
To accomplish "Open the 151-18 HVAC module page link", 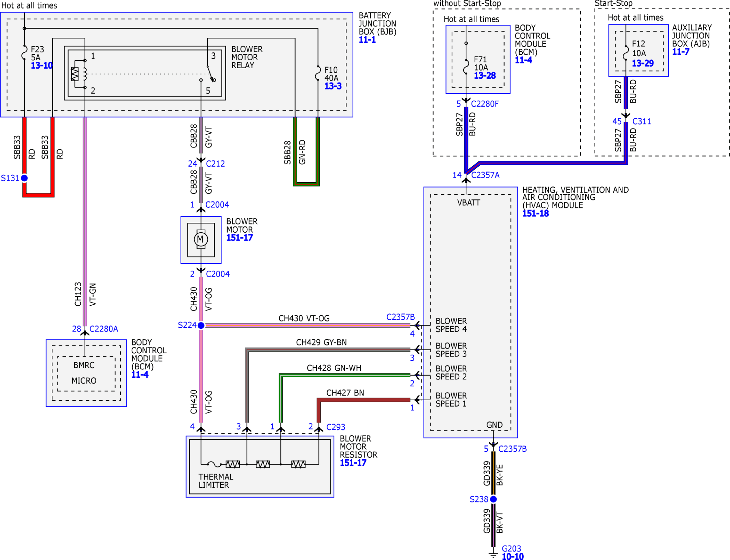I will tap(535, 214).
